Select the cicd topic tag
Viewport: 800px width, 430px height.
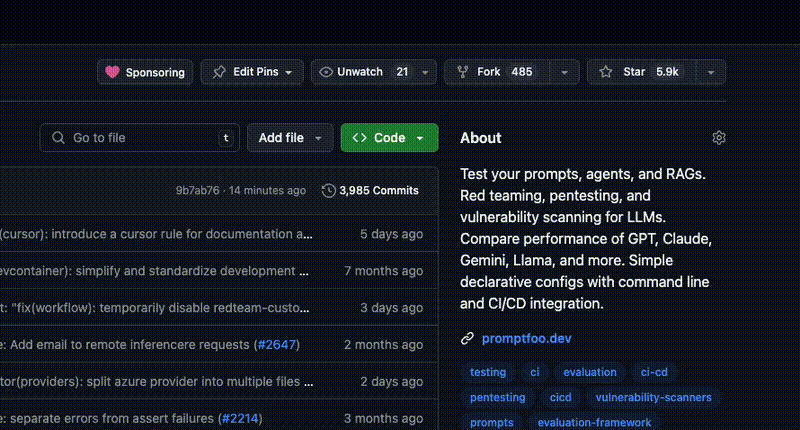click(x=561, y=397)
